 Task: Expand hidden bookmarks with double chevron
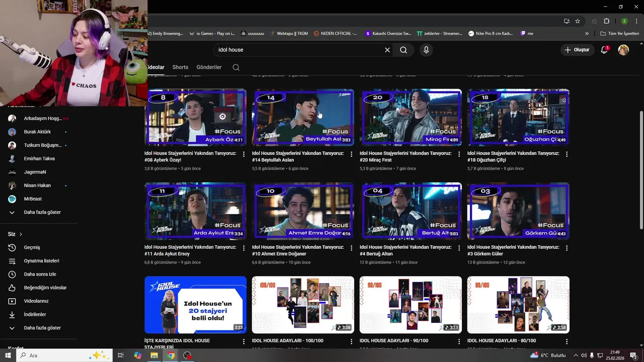[587, 34]
